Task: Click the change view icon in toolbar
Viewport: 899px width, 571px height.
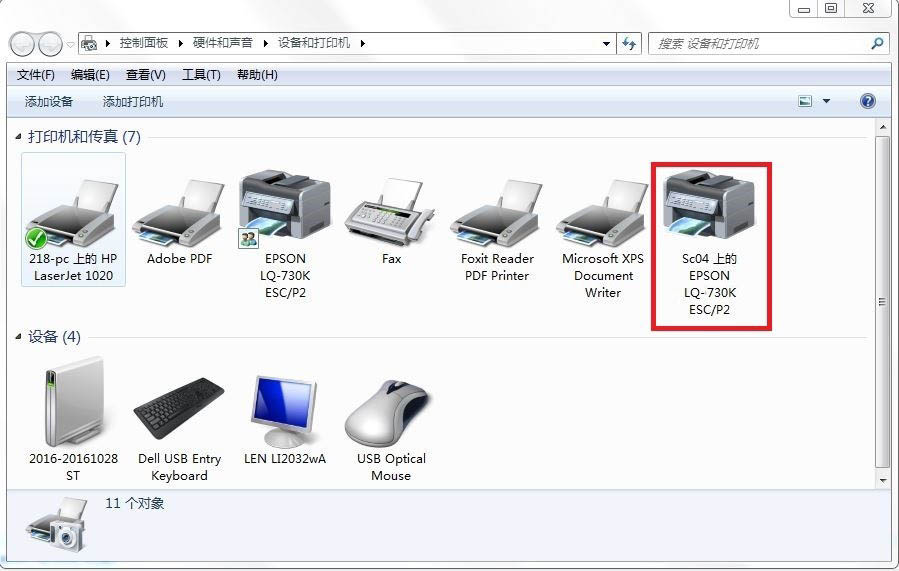Action: click(x=805, y=101)
